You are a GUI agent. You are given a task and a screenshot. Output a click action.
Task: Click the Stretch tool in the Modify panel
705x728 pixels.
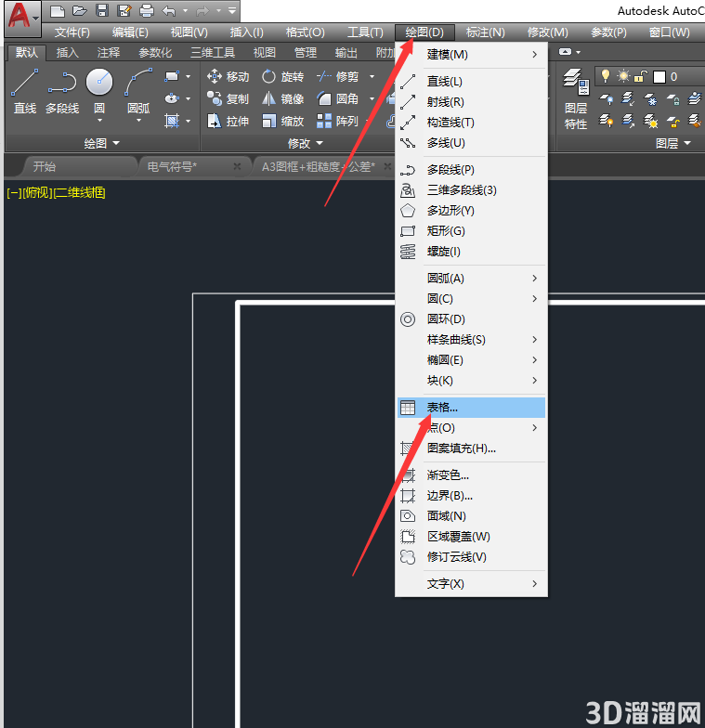tap(228, 121)
